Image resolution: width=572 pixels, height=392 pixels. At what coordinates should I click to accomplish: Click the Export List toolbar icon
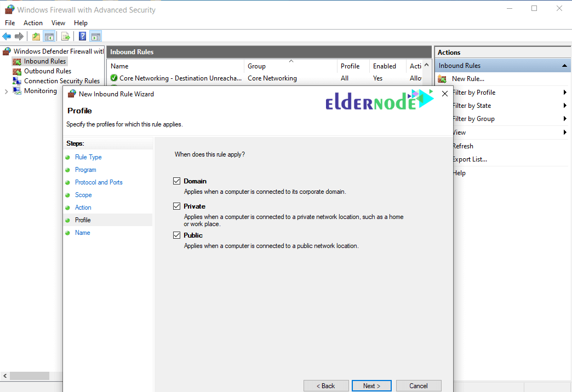click(66, 37)
